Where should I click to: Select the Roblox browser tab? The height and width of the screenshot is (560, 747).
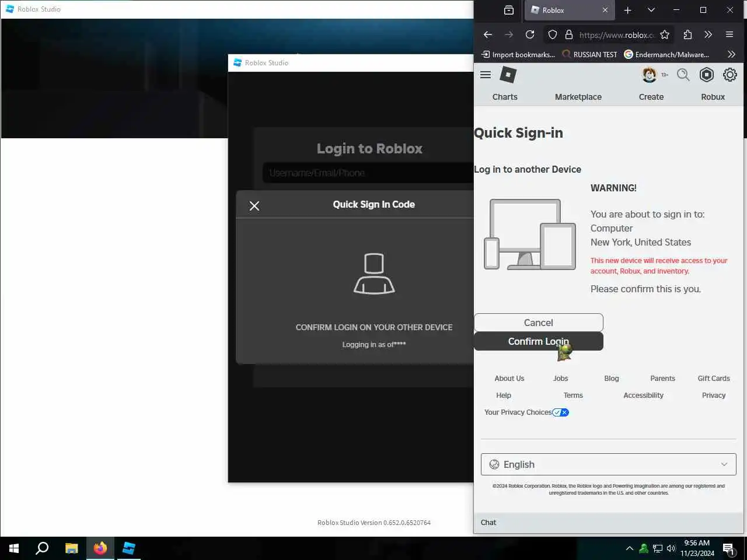(570, 10)
